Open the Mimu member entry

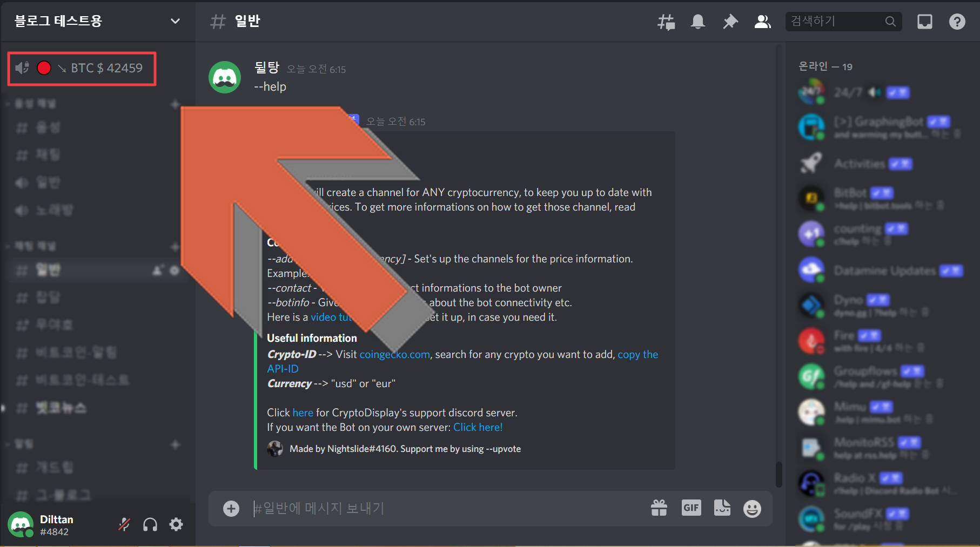click(x=880, y=412)
